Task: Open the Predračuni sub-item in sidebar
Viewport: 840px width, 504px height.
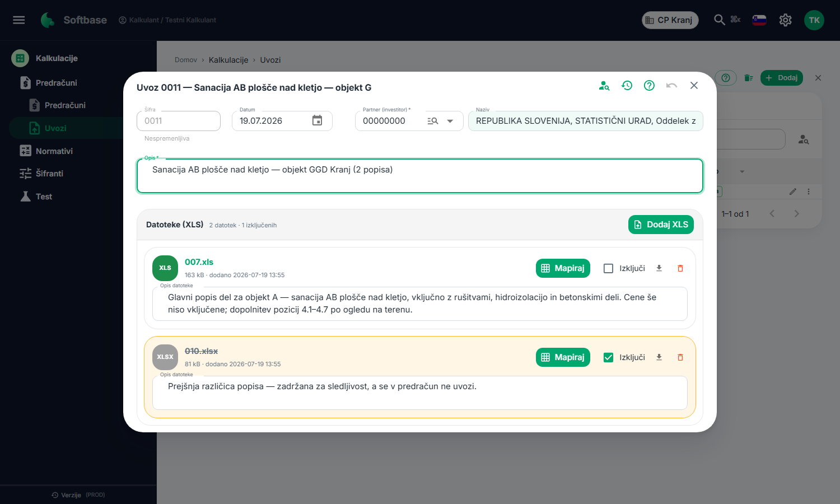Action: 65,105
